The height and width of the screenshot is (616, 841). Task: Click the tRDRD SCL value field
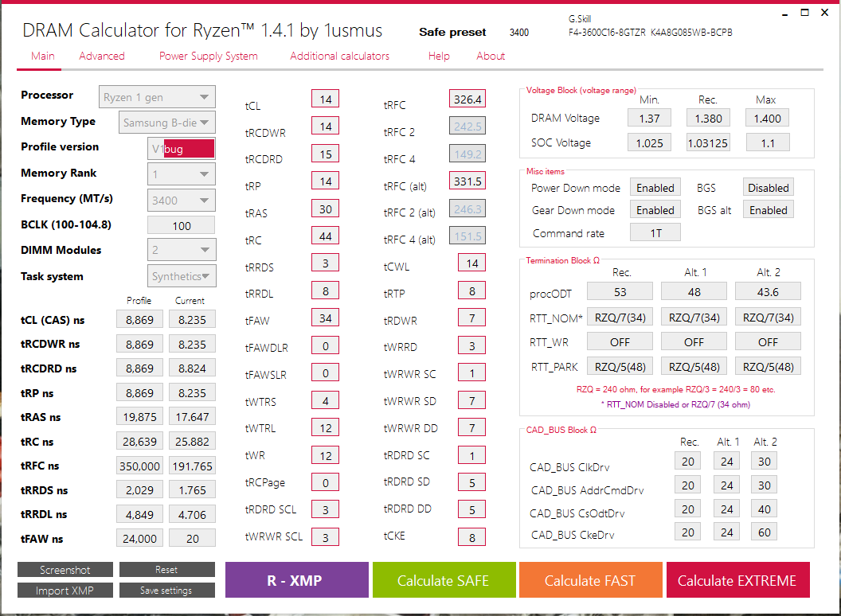point(325,509)
